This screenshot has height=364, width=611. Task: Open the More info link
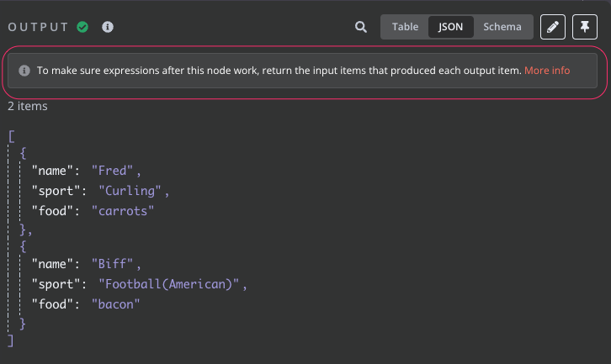coord(547,71)
